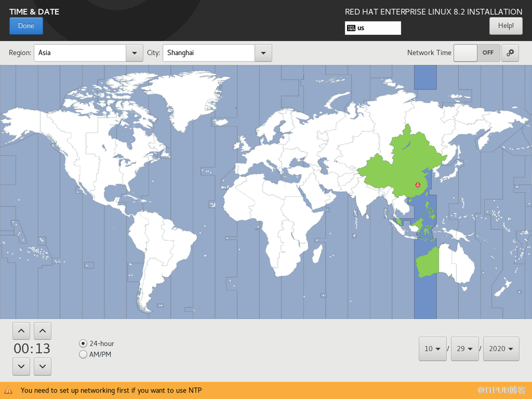Open the day dropdown showing 29
Viewport: 532px width, 399px height.
click(x=465, y=349)
